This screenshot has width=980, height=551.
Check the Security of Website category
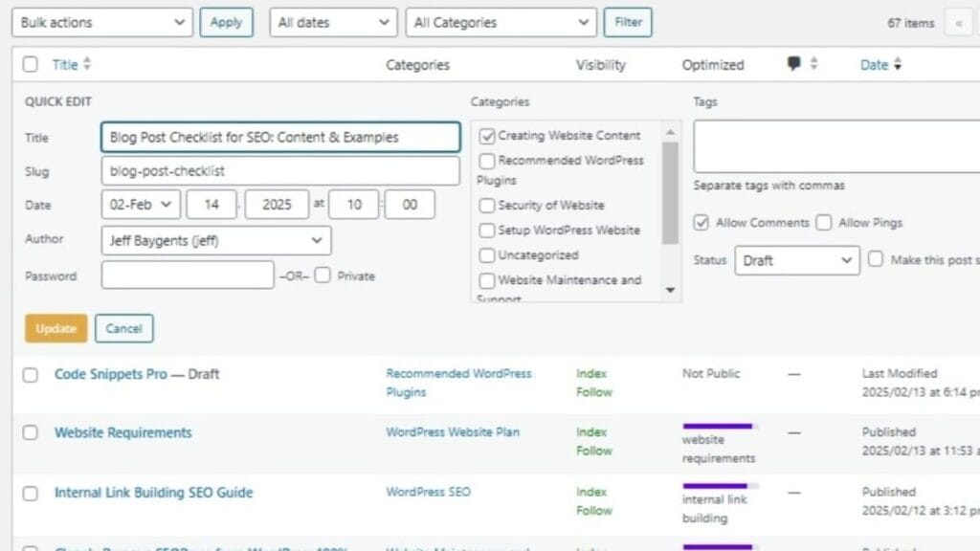click(x=486, y=206)
